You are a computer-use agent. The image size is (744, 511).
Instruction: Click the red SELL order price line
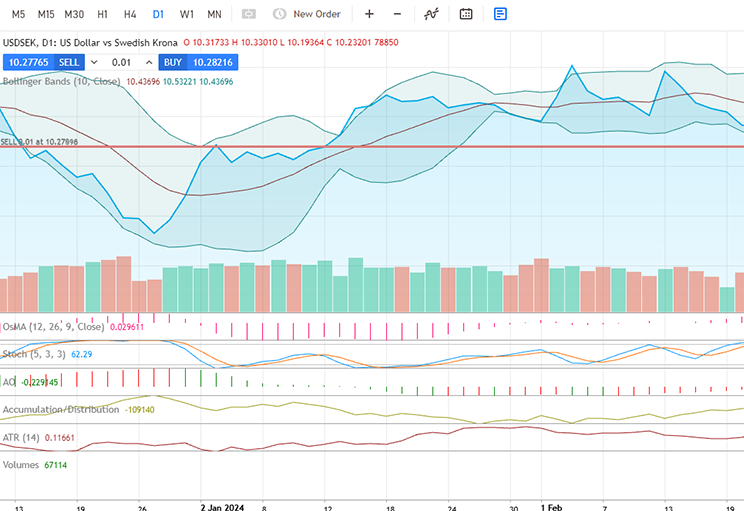tap(400, 147)
